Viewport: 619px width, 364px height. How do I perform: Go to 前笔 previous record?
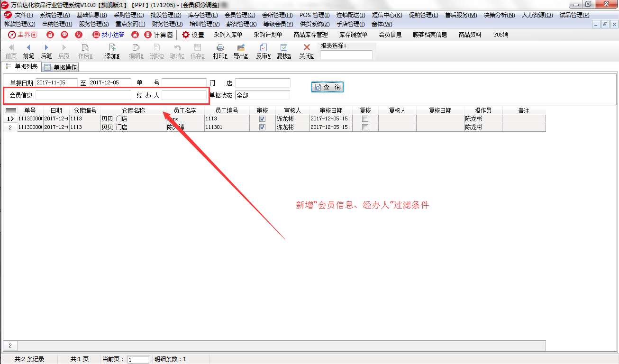pos(28,51)
